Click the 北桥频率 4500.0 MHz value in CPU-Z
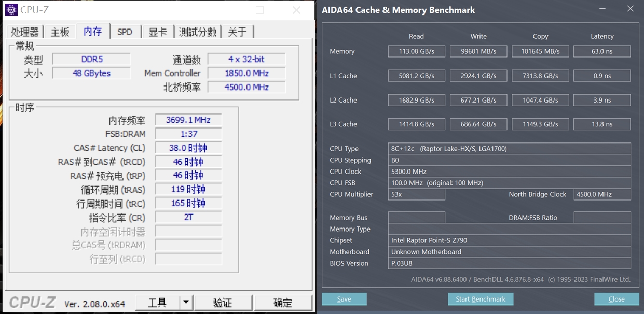Screen dimensions: 644x314 pyautogui.click(x=246, y=87)
